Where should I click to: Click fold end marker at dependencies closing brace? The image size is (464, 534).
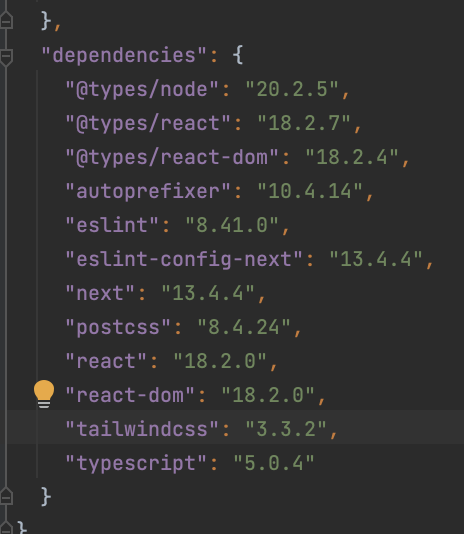click(6, 496)
